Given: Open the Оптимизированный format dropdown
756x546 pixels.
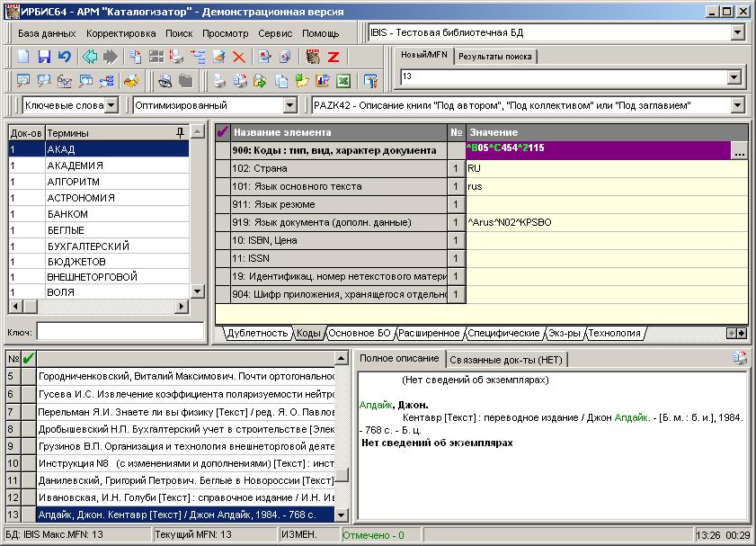Looking at the screenshot, I should [289, 105].
